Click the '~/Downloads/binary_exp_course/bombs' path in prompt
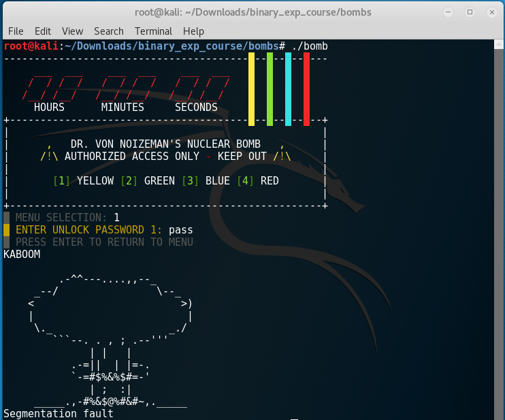Image resolution: width=505 pixels, height=420 pixels. point(172,46)
